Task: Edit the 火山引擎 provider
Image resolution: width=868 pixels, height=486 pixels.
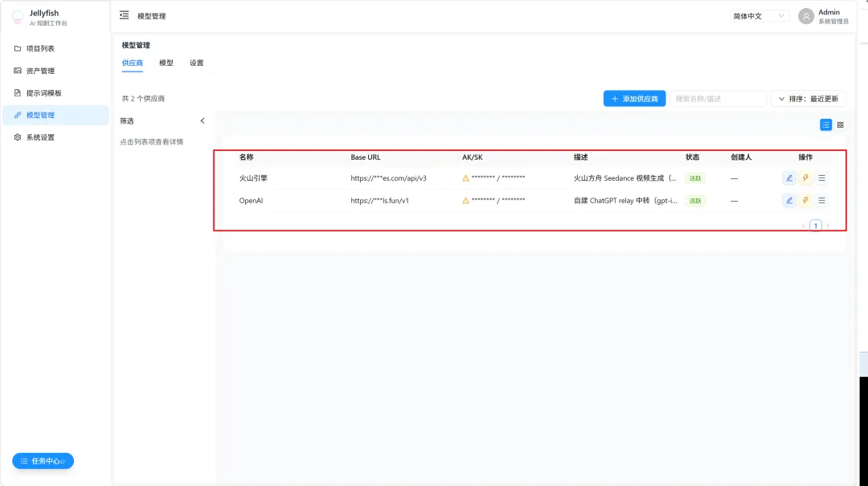Action: pos(789,178)
